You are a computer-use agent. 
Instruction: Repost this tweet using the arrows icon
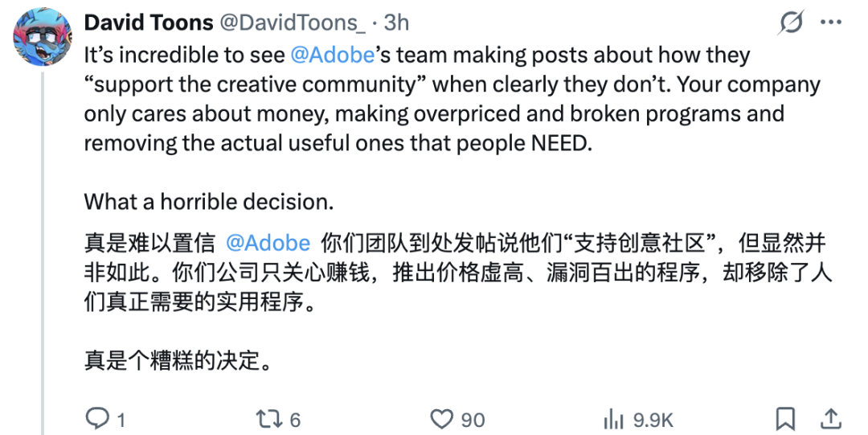click(269, 419)
